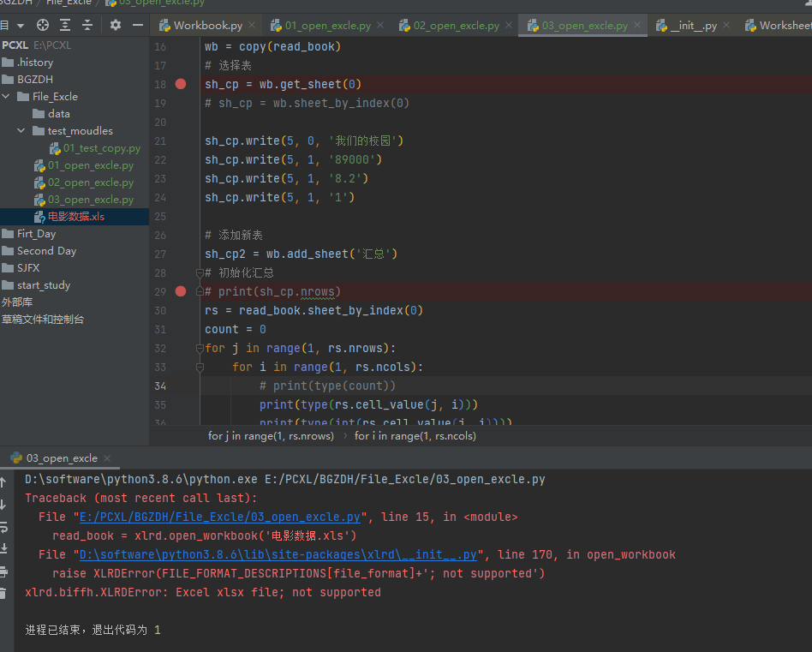The height and width of the screenshot is (652, 812).
Task: Click the Expand All icon in project toolbar
Action: click(65, 25)
